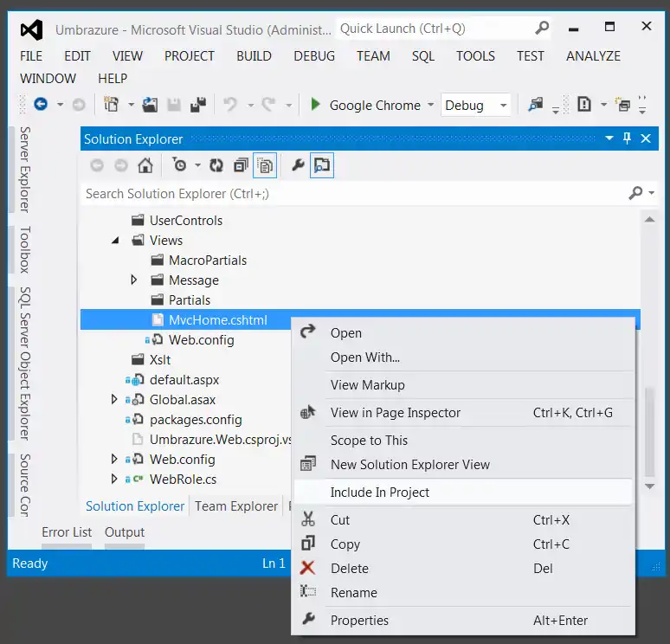The height and width of the screenshot is (644, 670).
Task: Click the Pending Changes Filter clock icon
Action: click(179, 164)
